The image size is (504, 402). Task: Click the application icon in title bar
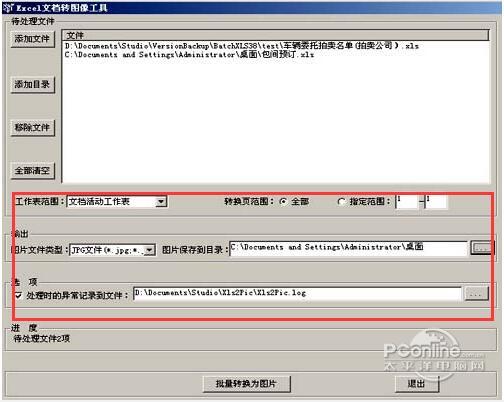point(8,7)
